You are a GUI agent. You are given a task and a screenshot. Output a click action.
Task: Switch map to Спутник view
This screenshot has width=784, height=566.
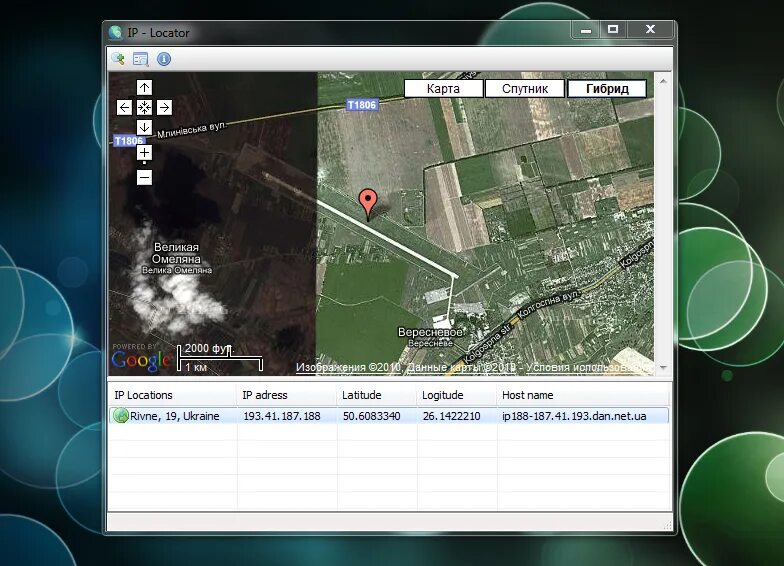(x=524, y=88)
